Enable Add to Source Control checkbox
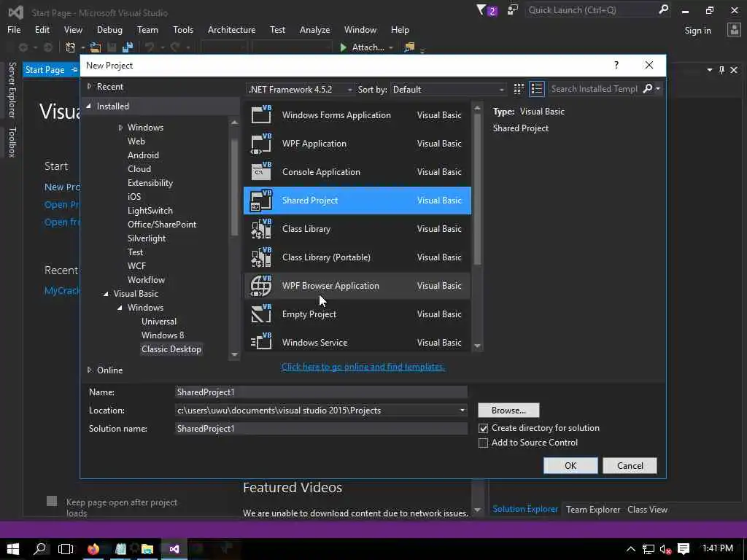 (483, 443)
